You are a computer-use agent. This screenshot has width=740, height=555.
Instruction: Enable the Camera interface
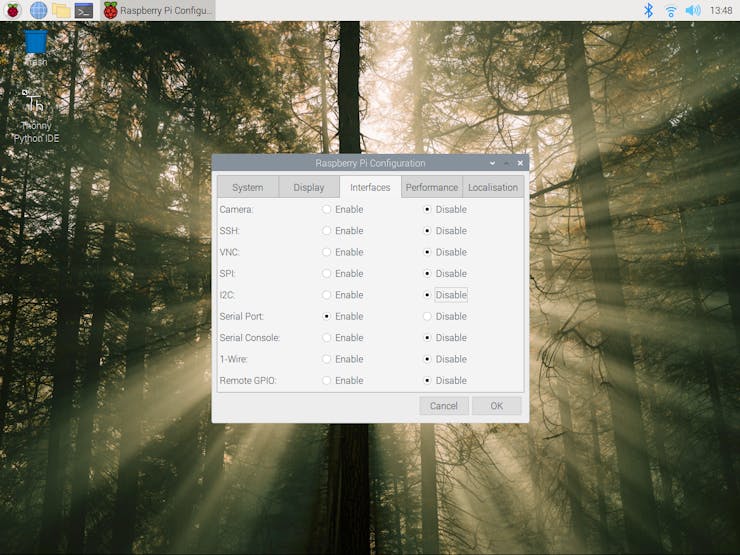[343, 209]
